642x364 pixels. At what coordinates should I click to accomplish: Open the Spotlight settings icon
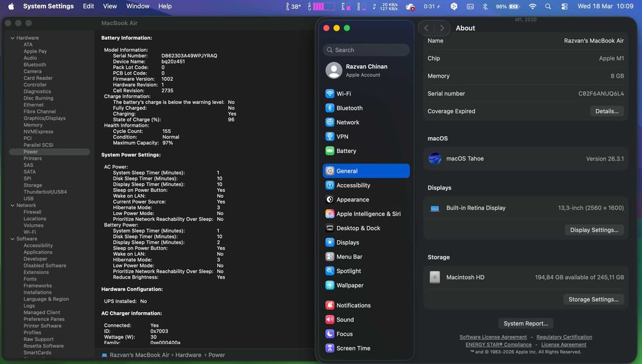tap(329, 271)
